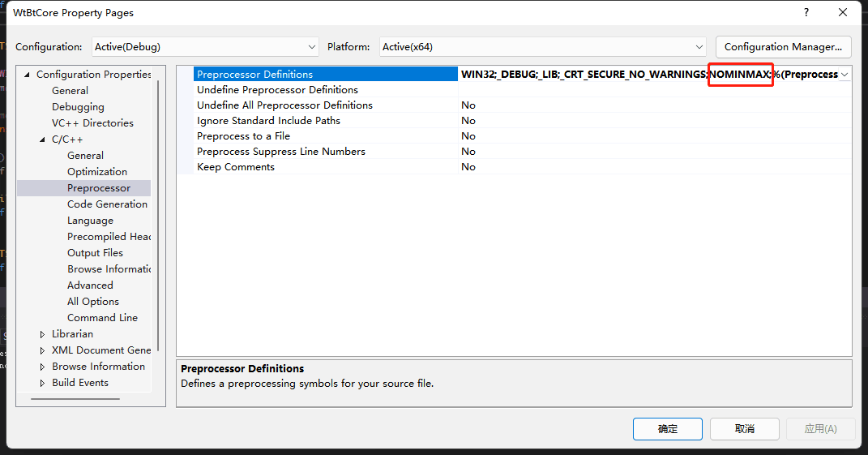Open the Configuration dropdown showing Active(Debug)
The width and height of the screenshot is (868, 455).
(205, 47)
